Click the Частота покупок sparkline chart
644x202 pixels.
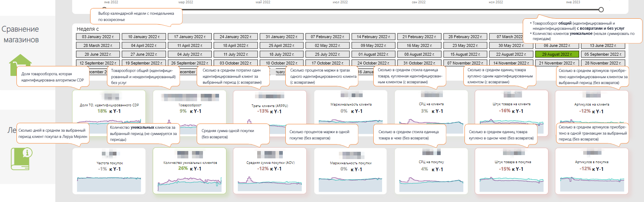pyautogui.click(x=109, y=184)
